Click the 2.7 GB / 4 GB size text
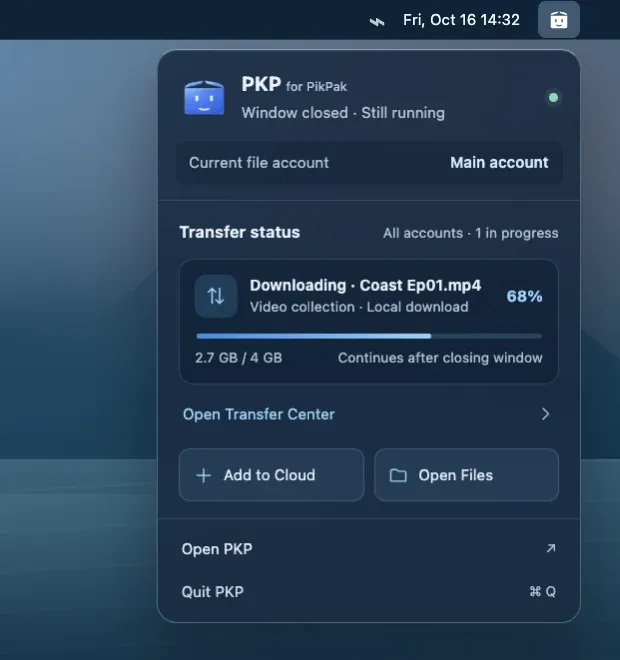Image resolution: width=620 pixels, height=660 pixels. [239, 358]
